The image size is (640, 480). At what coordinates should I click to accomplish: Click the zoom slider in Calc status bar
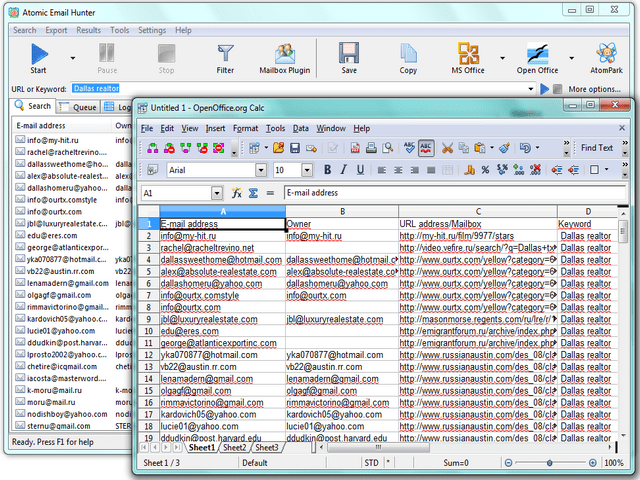[x=551, y=463]
